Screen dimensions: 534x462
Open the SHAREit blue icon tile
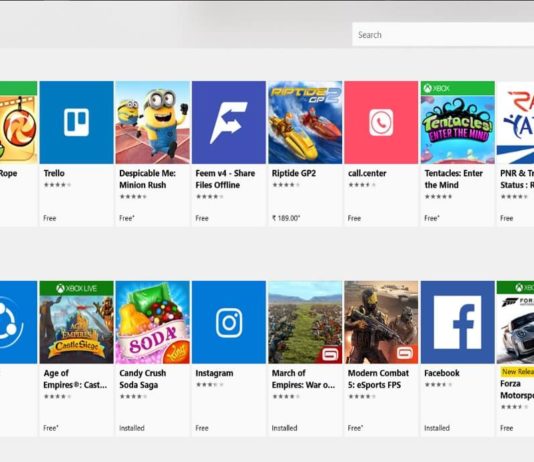point(18,322)
